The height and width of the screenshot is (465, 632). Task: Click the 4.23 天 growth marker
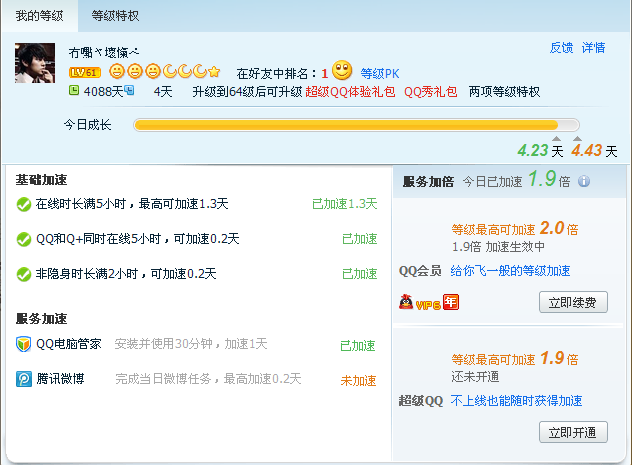click(x=540, y=151)
